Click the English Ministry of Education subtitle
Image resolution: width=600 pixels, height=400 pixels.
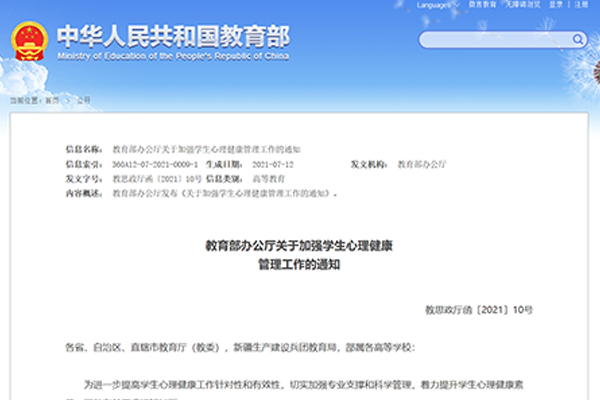click(172, 55)
